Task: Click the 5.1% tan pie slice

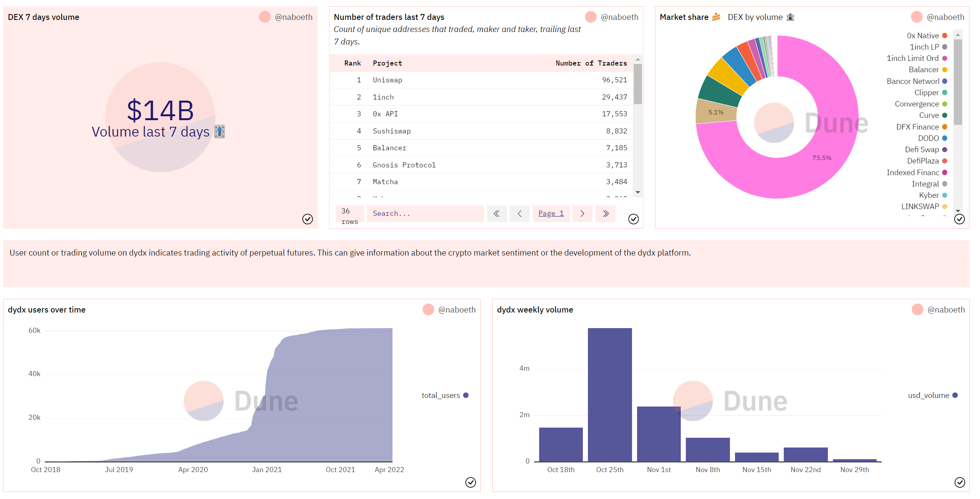Action: [x=716, y=112]
